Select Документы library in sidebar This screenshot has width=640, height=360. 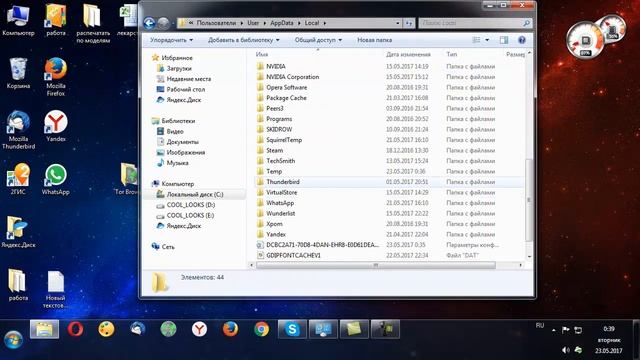pos(182,142)
